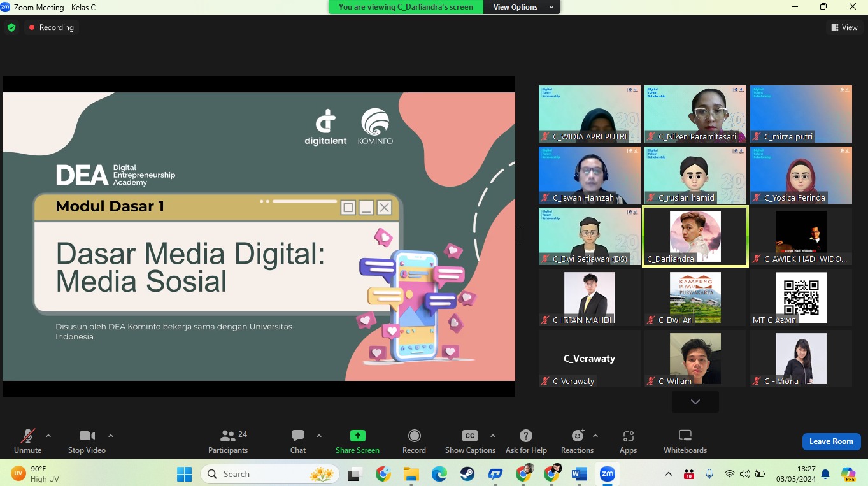Toggle the Share Screen control
The image size is (868, 486).
(x=357, y=440)
